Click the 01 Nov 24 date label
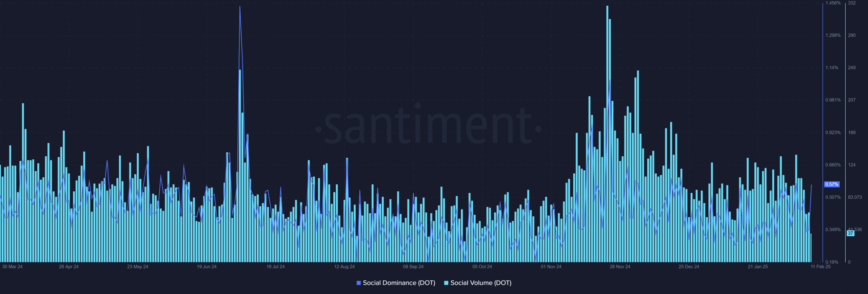Image resolution: width=868 pixels, height=294 pixels. (551, 267)
